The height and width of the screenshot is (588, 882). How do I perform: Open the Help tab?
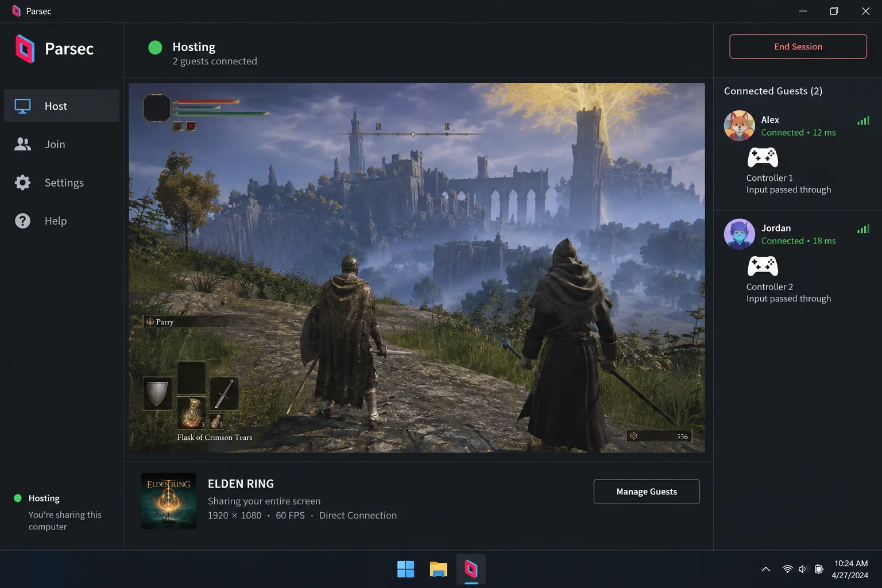coord(62,221)
